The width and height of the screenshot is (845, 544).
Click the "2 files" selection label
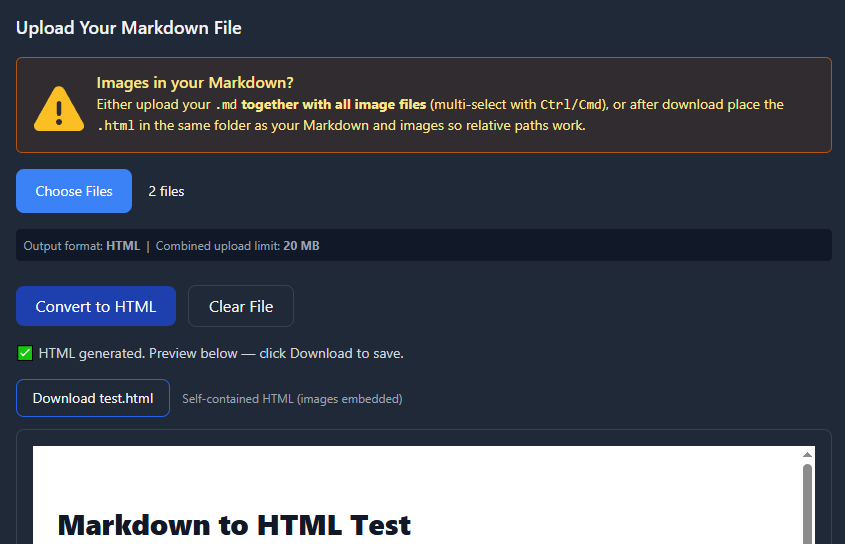[x=166, y=191]
